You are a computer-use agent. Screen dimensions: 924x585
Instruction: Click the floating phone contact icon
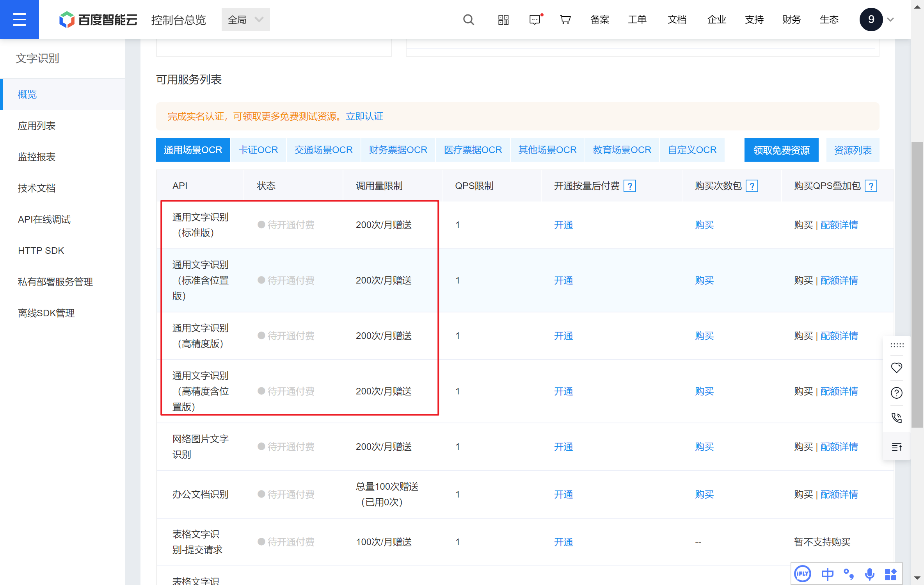point(897,418)
